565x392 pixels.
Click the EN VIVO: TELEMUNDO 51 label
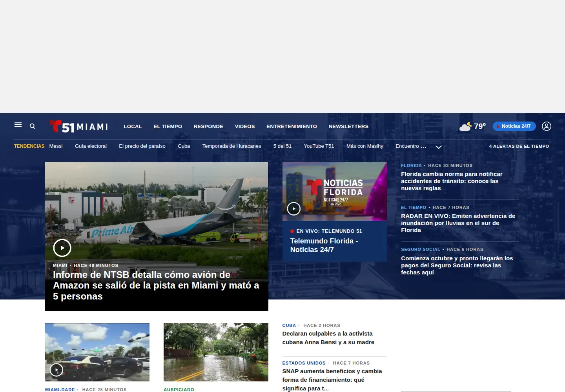[329, 231]
